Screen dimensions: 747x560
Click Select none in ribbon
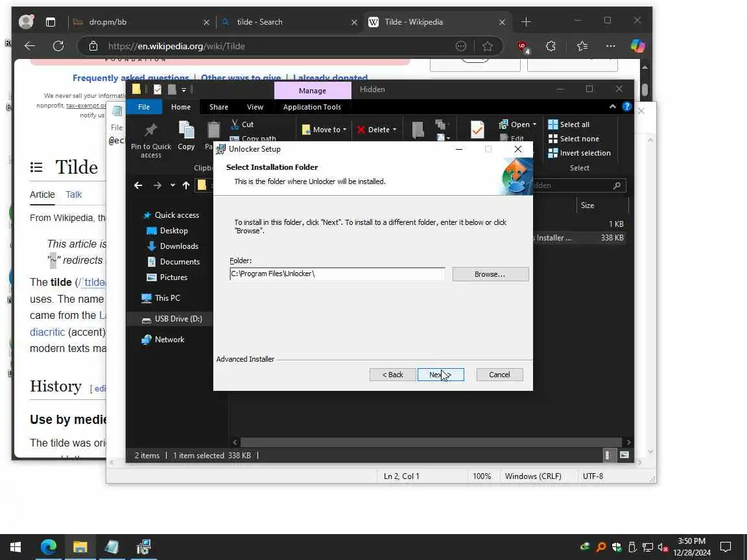tap(574, 139)
